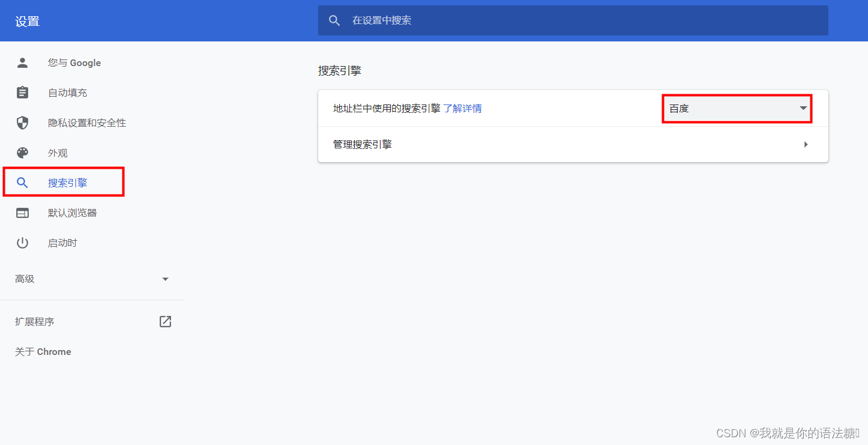Select 搜索引擎 in the sidebar
The image size is (868, 445).
67,183
